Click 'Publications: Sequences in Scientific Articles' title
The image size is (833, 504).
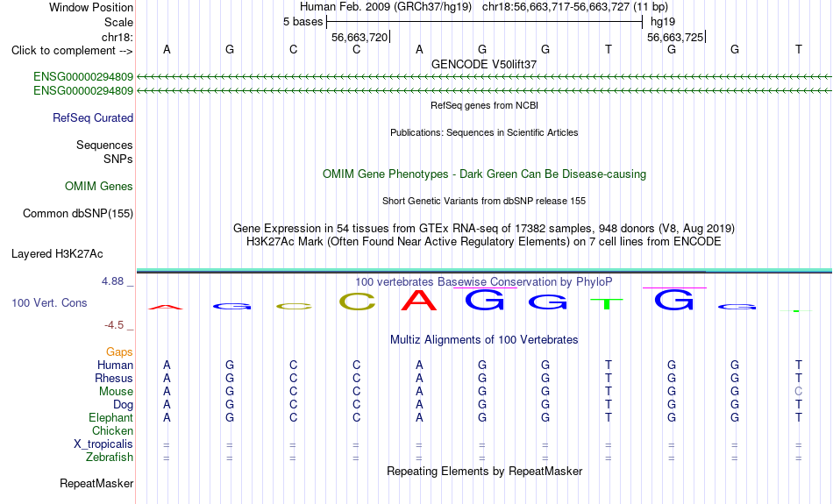[484, 132]
